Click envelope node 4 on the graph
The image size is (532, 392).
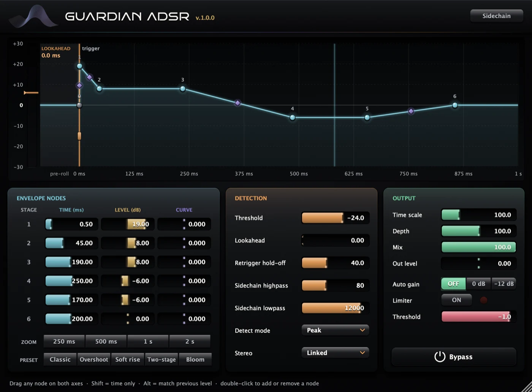(x=293, y=117)
